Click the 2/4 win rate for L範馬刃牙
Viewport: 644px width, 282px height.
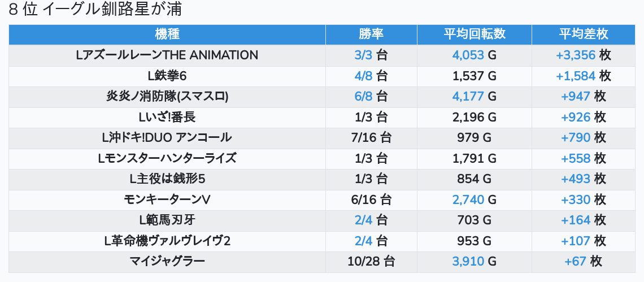(x=364, y=220)
